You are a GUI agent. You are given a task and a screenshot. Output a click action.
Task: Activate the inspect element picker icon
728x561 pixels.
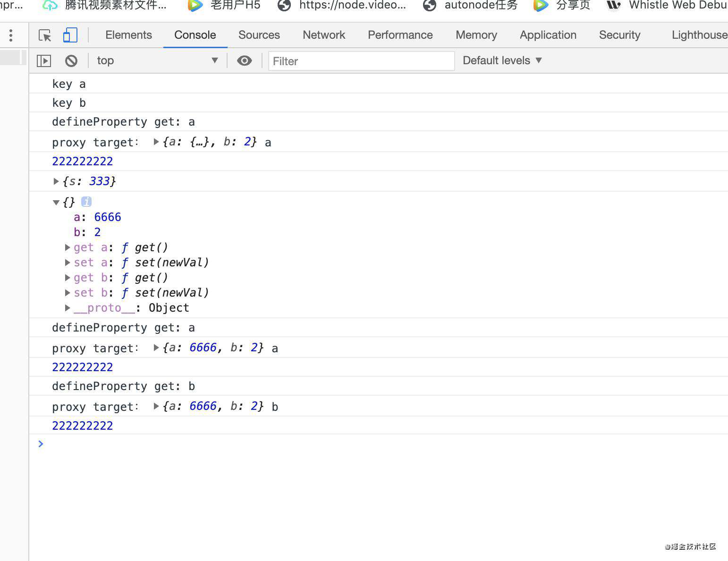(45, 35)
